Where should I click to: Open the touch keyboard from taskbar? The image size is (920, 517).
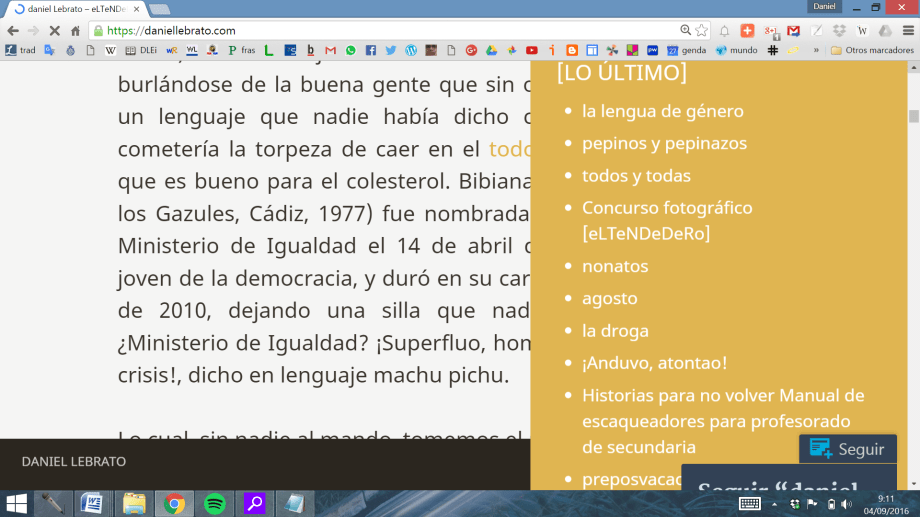750,504
